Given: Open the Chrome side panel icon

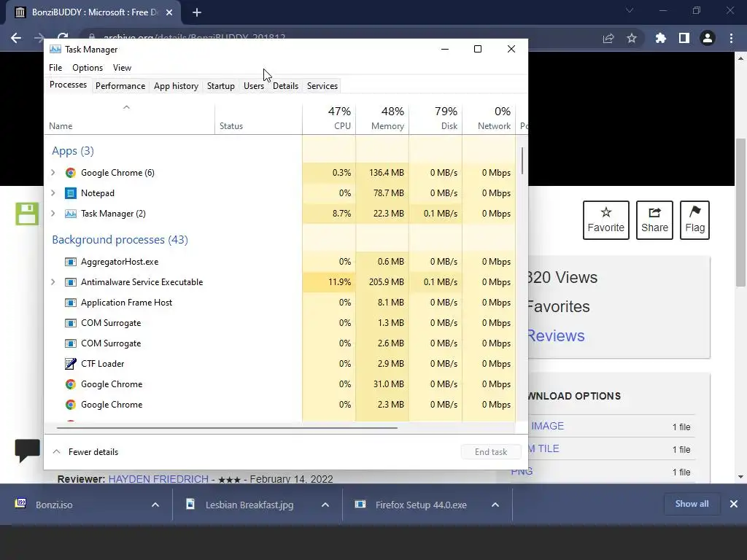Looking at the screenshot, I should coord(684,38).
